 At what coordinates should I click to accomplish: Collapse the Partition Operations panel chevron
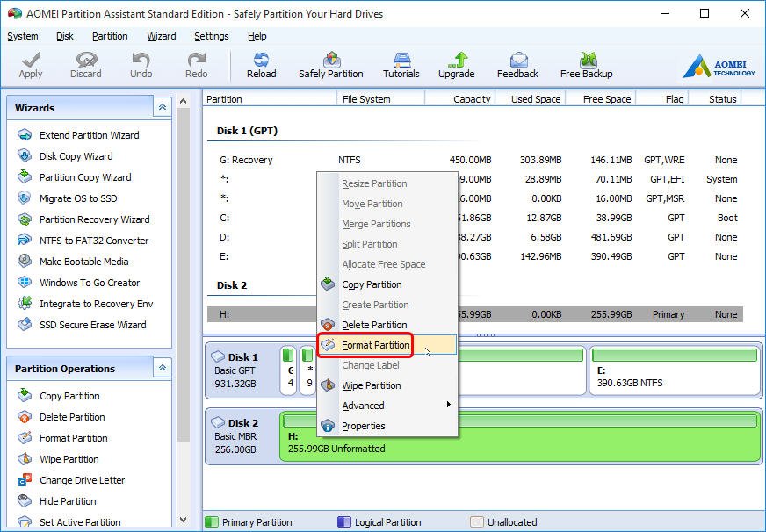tap(163, 368)
